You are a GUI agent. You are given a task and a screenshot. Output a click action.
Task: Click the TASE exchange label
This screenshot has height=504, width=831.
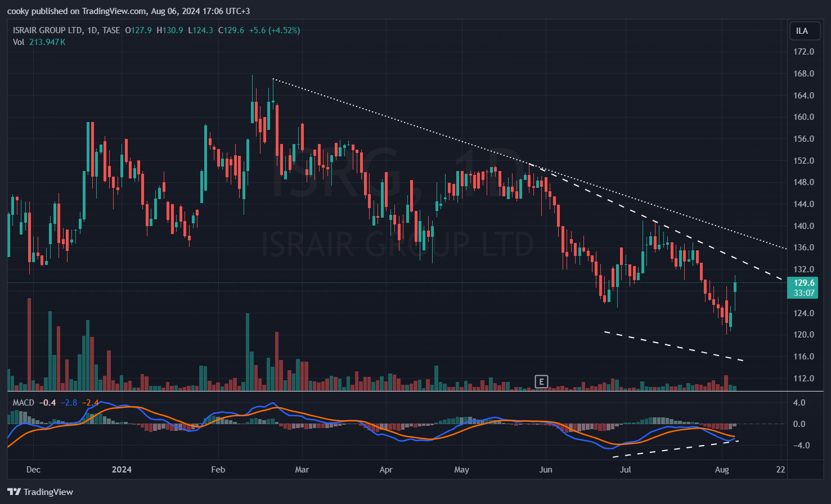pyautogui.click(x=111, y=30)
